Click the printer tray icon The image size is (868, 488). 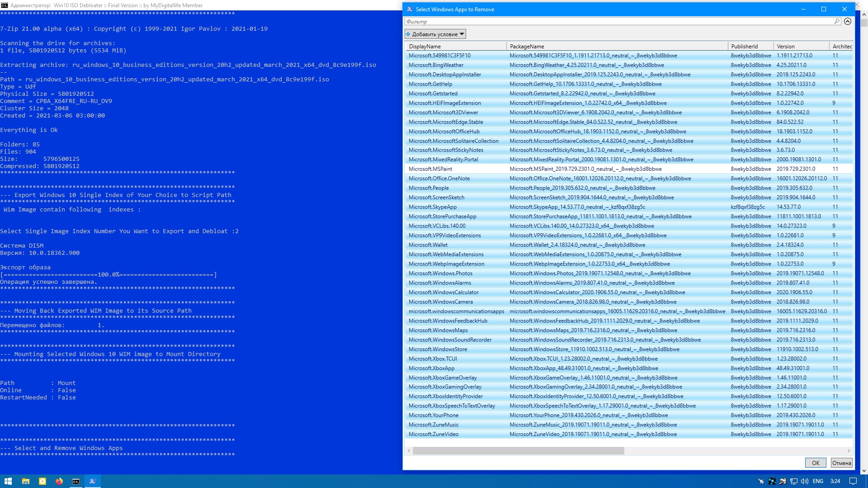click(783, 481)
